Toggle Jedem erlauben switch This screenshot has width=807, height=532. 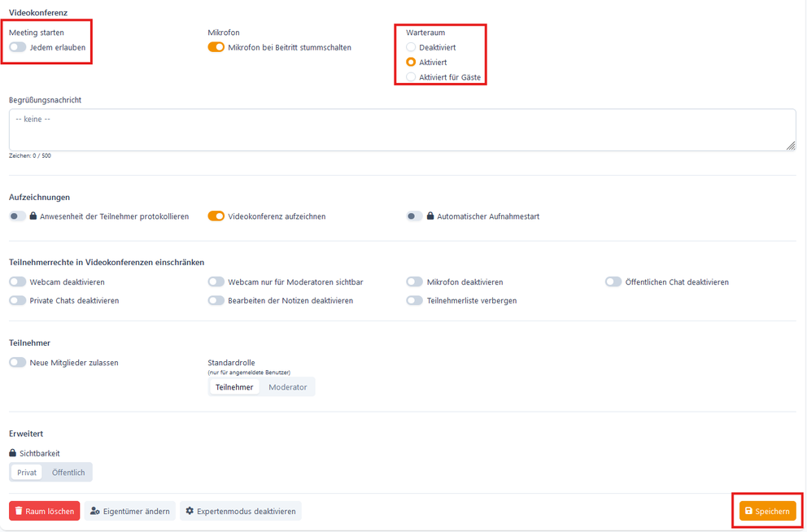[18, 47]
